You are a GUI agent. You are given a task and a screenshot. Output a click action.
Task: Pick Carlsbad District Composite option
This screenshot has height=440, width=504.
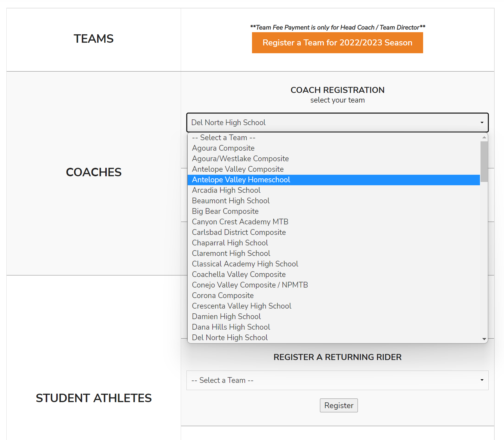(239, 232)
